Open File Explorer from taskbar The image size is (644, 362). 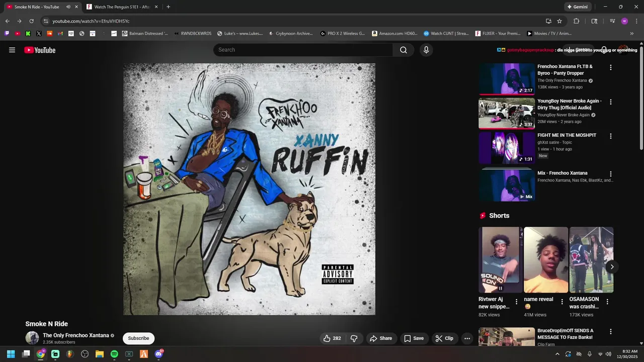click(100, 354)
